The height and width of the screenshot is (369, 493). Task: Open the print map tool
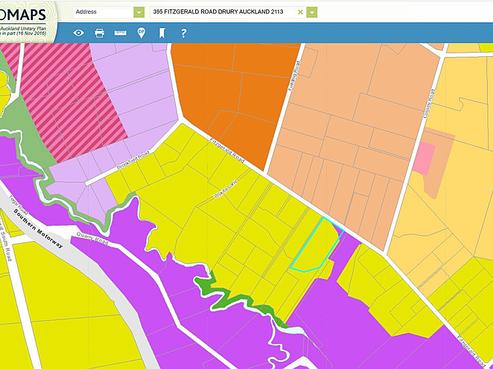click(x=99, y=33)
